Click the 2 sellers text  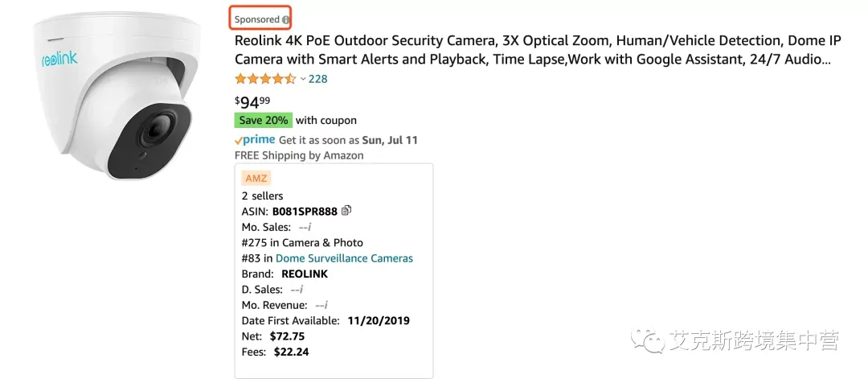pos(262,196)
